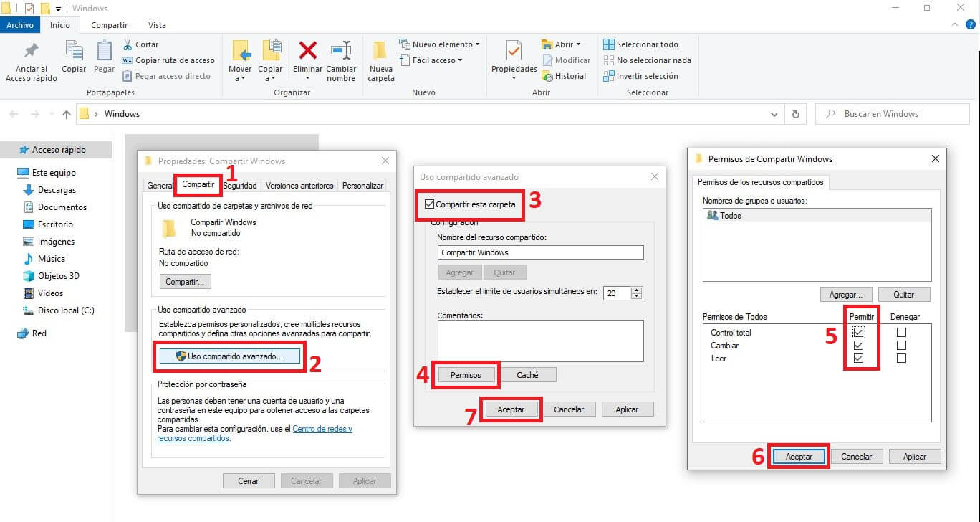The image size is (980, 522).
Task: Open the Archivo menu tab
Action: (20, 25)
